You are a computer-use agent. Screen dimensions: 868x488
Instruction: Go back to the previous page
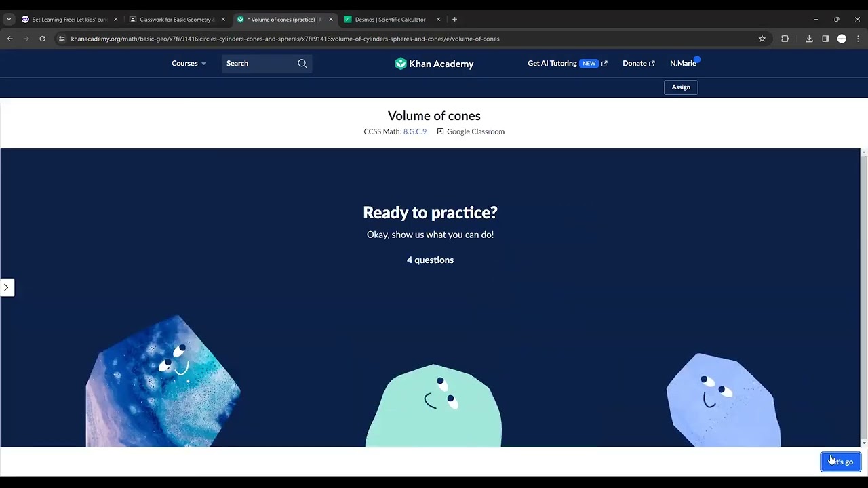10,39
